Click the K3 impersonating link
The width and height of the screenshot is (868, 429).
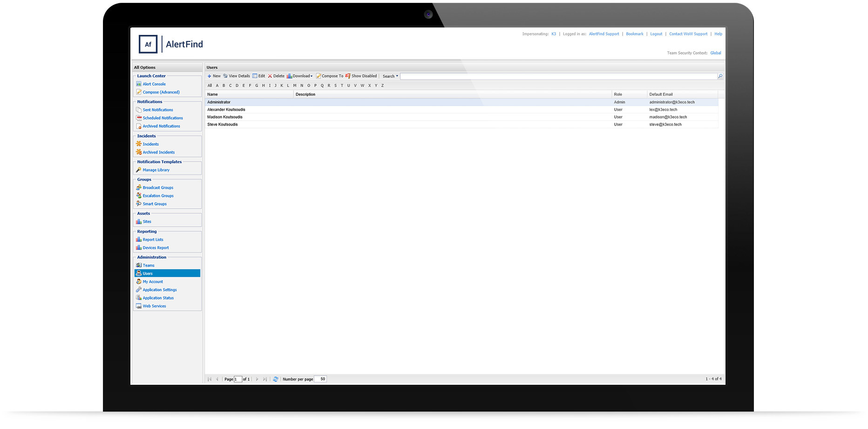[x=554, y=34]
